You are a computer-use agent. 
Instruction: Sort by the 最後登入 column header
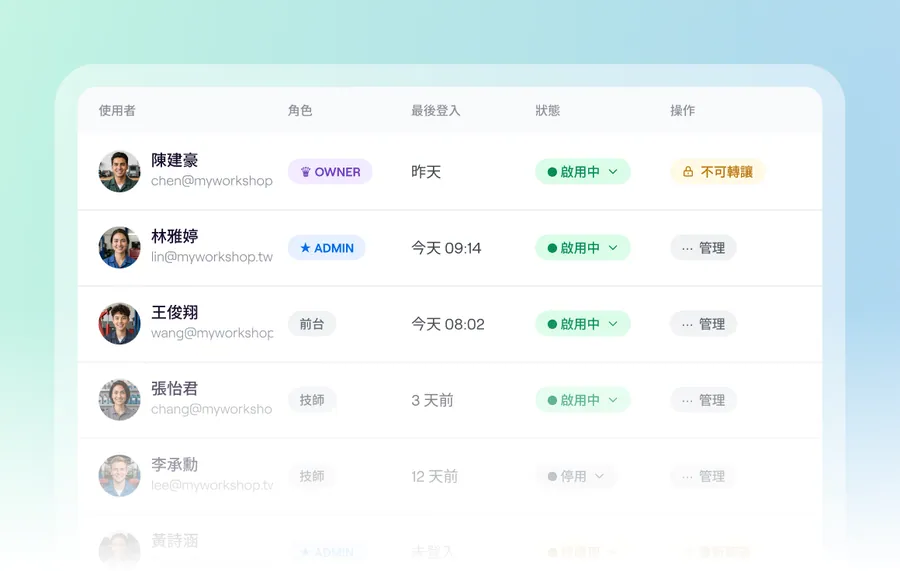tap(436, 110)
